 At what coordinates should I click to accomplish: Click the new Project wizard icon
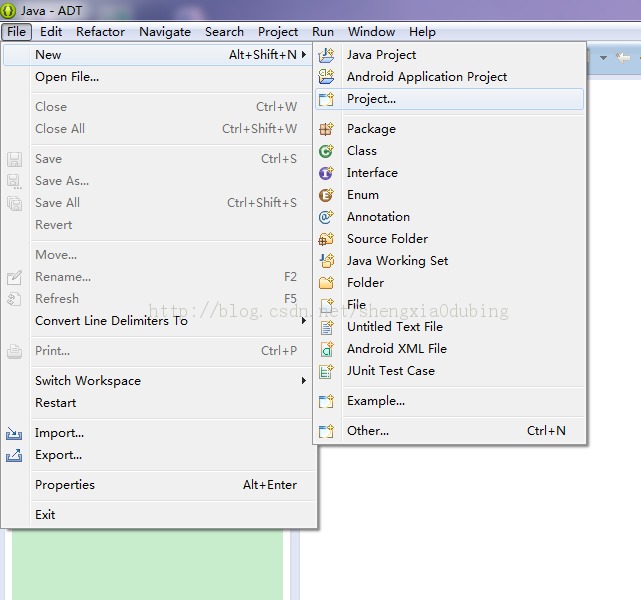(x=326, y=99)
